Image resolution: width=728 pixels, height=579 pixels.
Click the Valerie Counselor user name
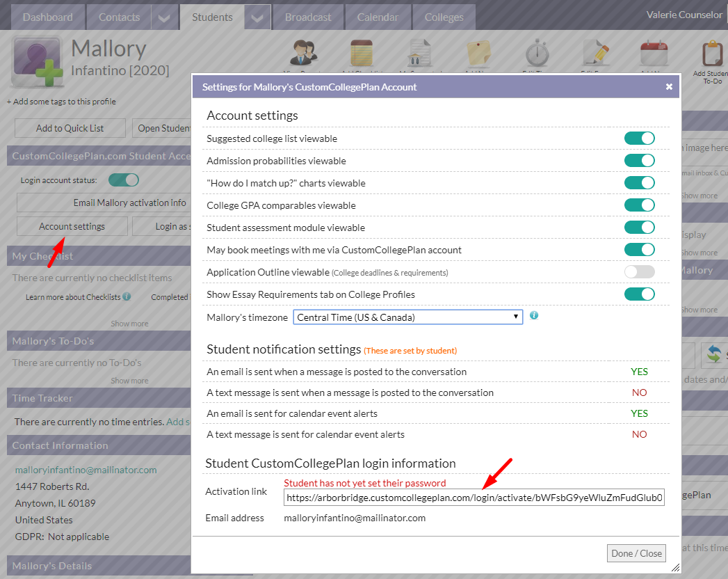coord(684,15)
